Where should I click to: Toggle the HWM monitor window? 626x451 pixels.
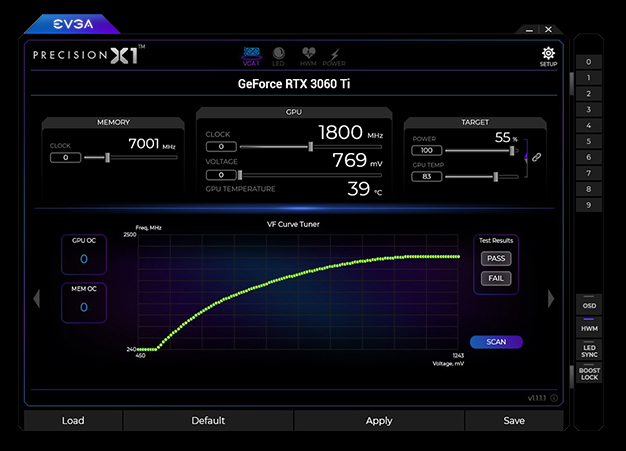point(589,327)
